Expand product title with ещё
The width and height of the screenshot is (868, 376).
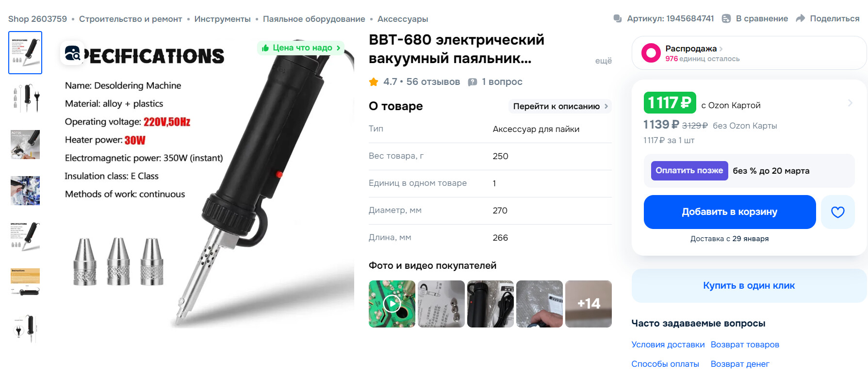pyautogui.click(x=603, y=61)
